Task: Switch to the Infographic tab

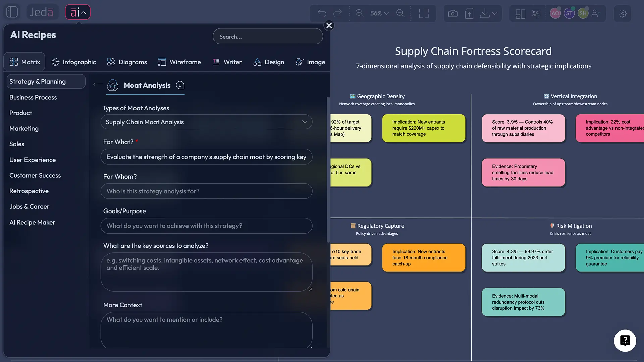Action: click(74, 62)
